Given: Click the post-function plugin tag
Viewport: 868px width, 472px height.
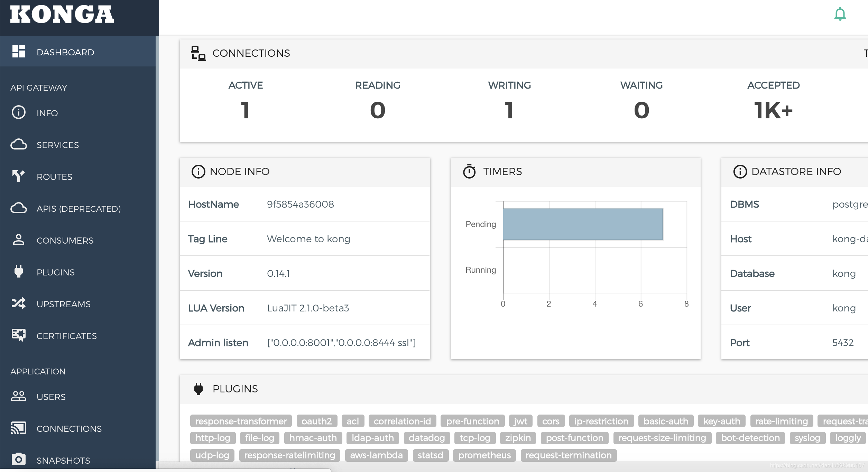Looking at the screenshot, I should [575, 438].
